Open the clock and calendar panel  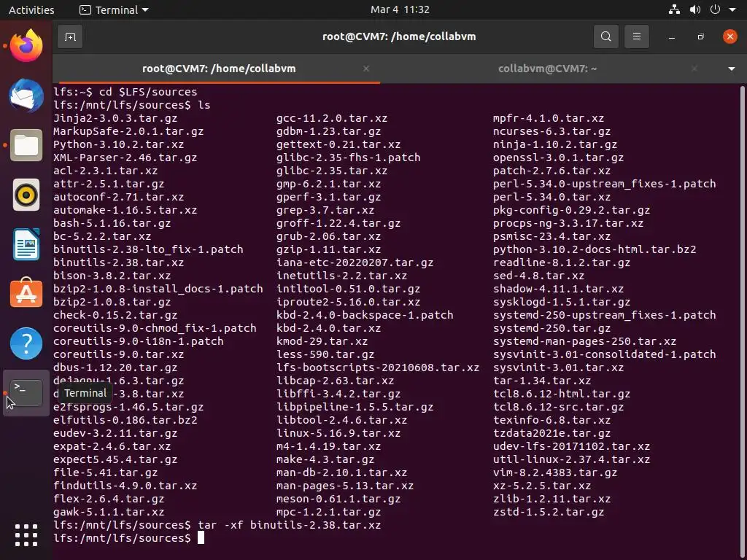pyautogui.click(x=400, y=9)
